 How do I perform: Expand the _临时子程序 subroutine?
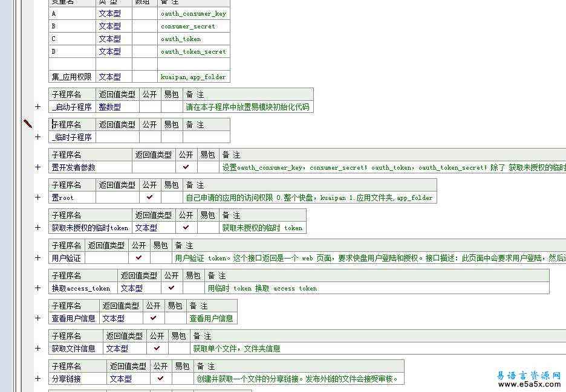38,137
